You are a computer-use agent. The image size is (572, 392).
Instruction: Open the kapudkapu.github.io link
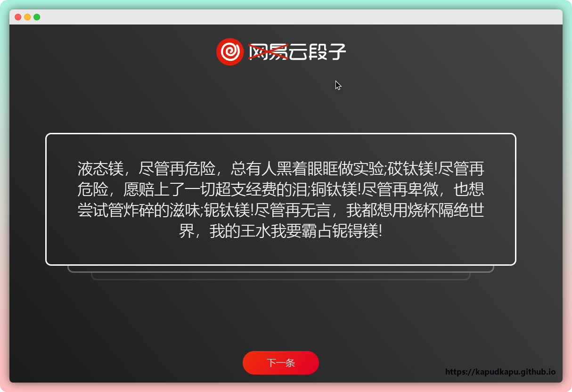click(500, 372)
